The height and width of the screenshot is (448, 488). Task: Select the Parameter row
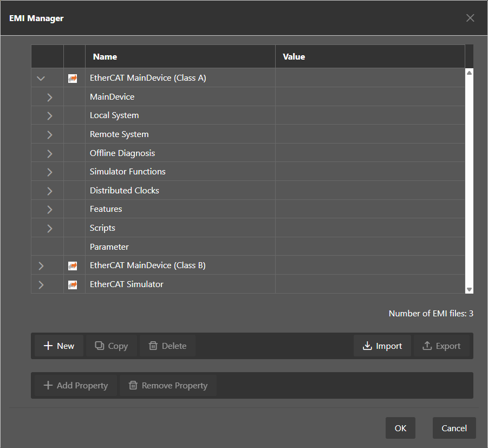(248, 246)
